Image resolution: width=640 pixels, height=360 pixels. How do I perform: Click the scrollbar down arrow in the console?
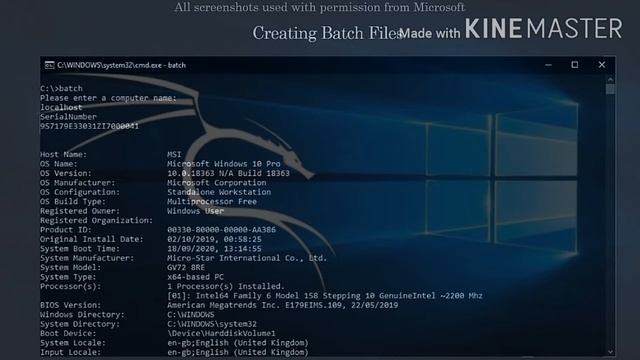610,352
